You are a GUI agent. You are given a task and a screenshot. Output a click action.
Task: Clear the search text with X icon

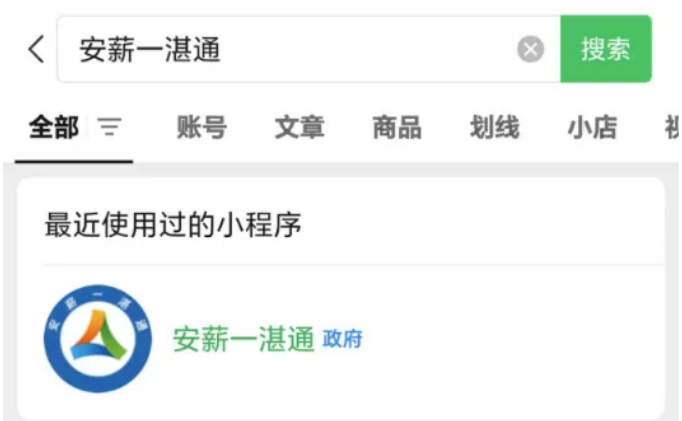pyautogui.click(x=530, y=49)
